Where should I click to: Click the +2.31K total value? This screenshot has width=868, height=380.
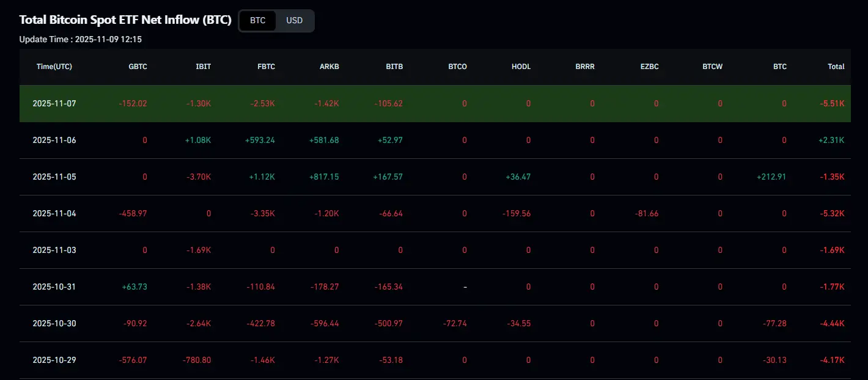tap(832, 140)
